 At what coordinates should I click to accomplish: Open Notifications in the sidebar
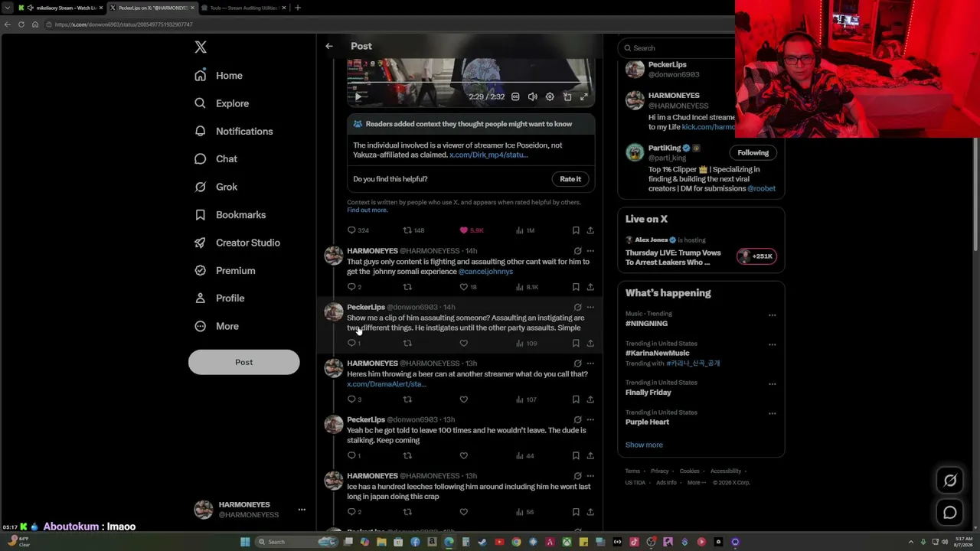pos(234,132)
